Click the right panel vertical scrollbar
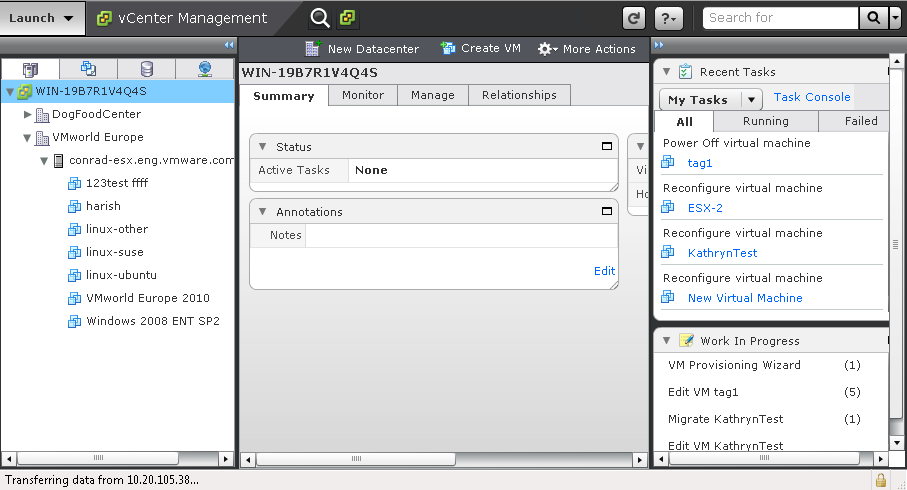 (895, 245)
